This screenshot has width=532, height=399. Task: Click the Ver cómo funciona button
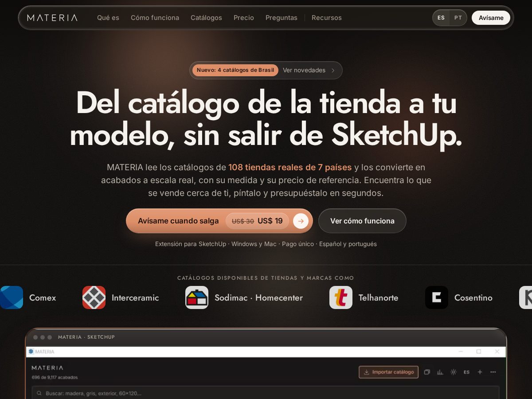coord(362,221)
